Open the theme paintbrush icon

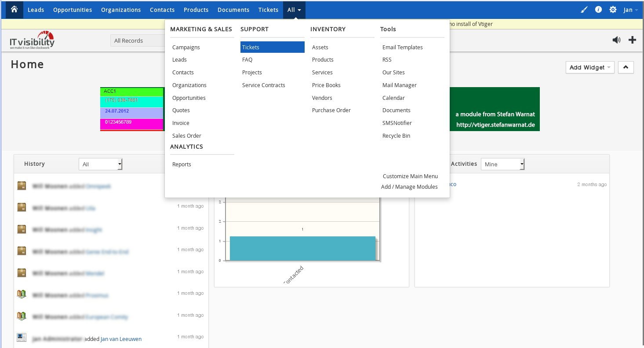pyautogui.click(x=584, y=9)
